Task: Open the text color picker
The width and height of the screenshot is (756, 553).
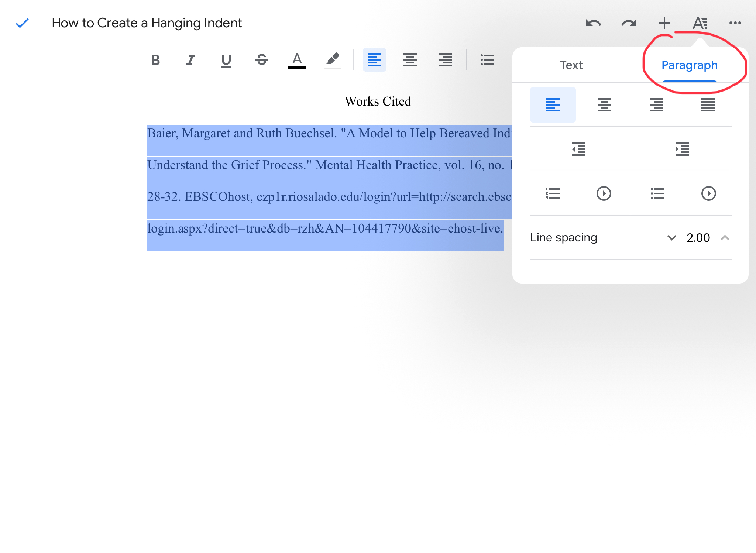Action: (297, 61)
